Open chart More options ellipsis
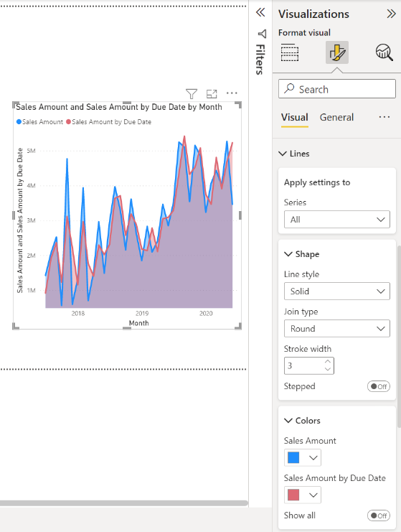Image resolution: width=401 pixels, height=532 pixels. point(232,93)
